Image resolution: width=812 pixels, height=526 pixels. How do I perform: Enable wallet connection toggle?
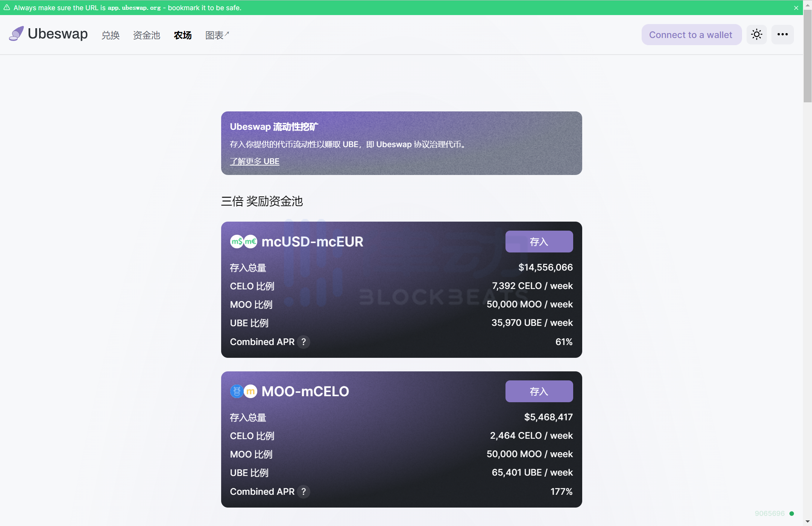click(691, 34)
